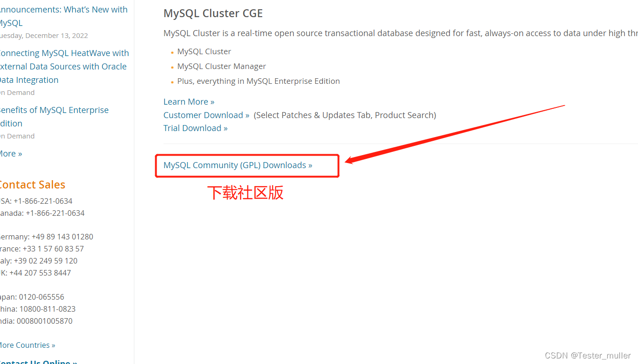Select the Contact Sales heading
The image size is (638, 364).
click(x=32, y=185)
